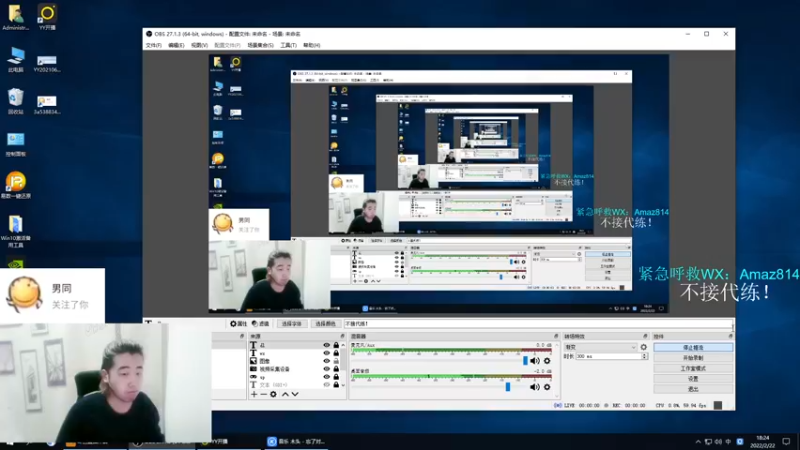Open YY开播 desktop shortcut
The height and width of the screenshot is (450, 800).
click(x=47, y=17)
